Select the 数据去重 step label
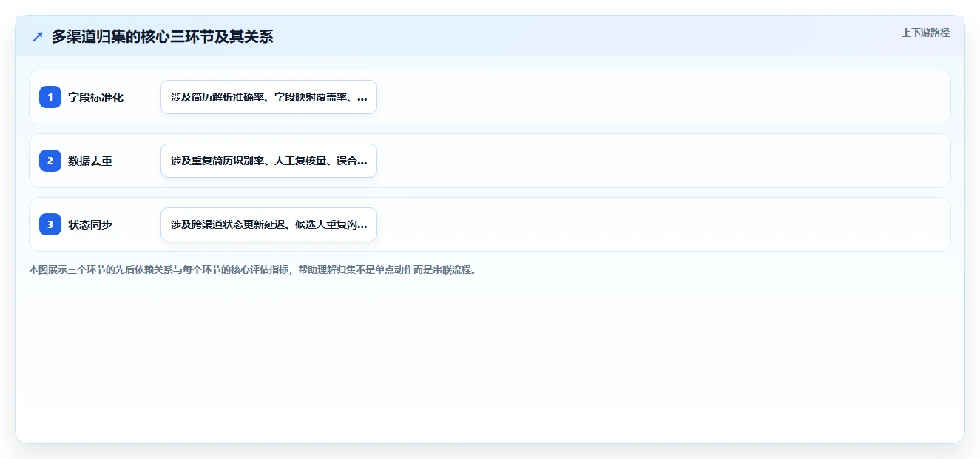 pos(90,161)
